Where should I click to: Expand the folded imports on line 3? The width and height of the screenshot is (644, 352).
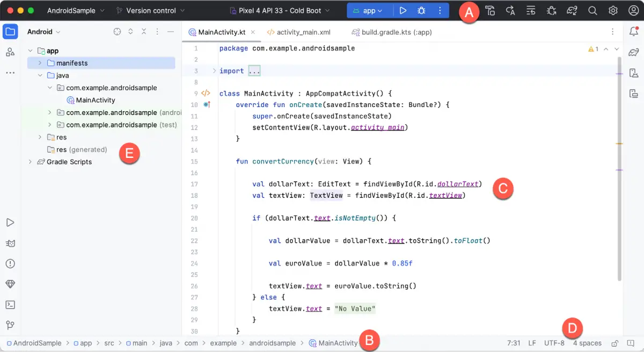click(x=254, y=70)
